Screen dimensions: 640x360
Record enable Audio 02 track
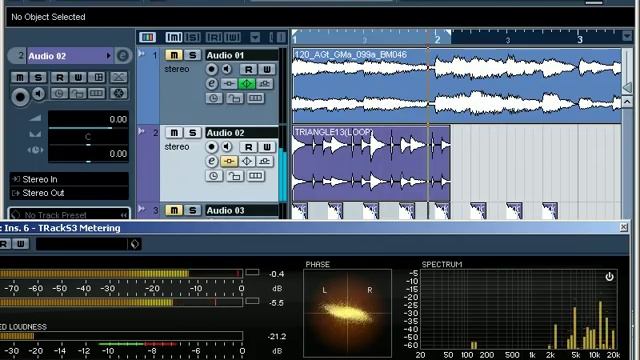(x=211, y=147)
